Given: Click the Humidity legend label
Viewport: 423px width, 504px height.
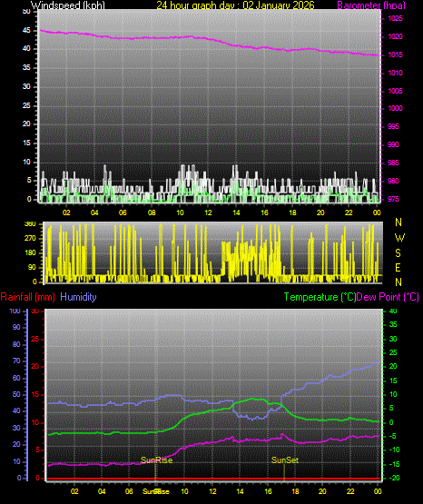Looking at the screenshot, I should [78, 297].
